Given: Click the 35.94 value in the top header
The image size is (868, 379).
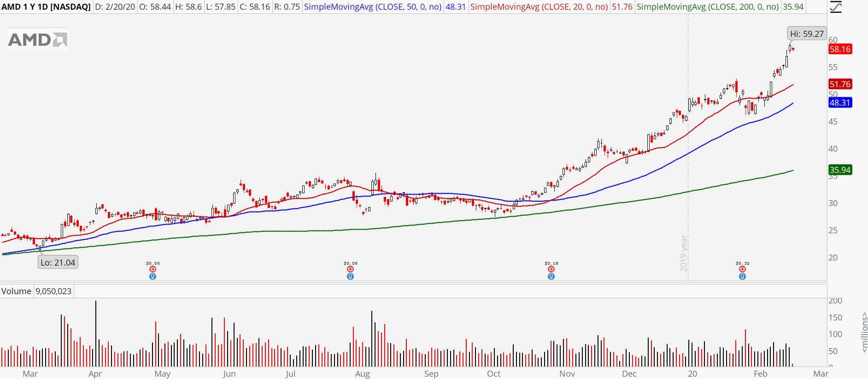Looking at the screenshot, I should tap(793, 7).
